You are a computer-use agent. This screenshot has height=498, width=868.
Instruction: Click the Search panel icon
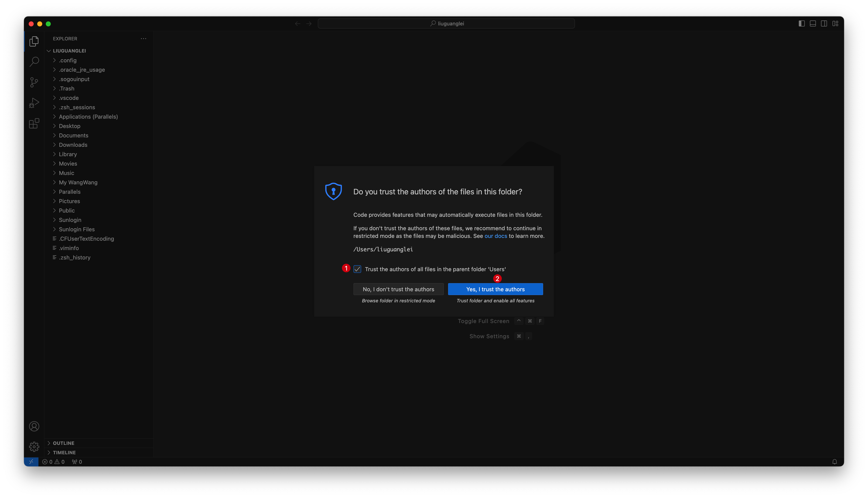click(34, 61)
